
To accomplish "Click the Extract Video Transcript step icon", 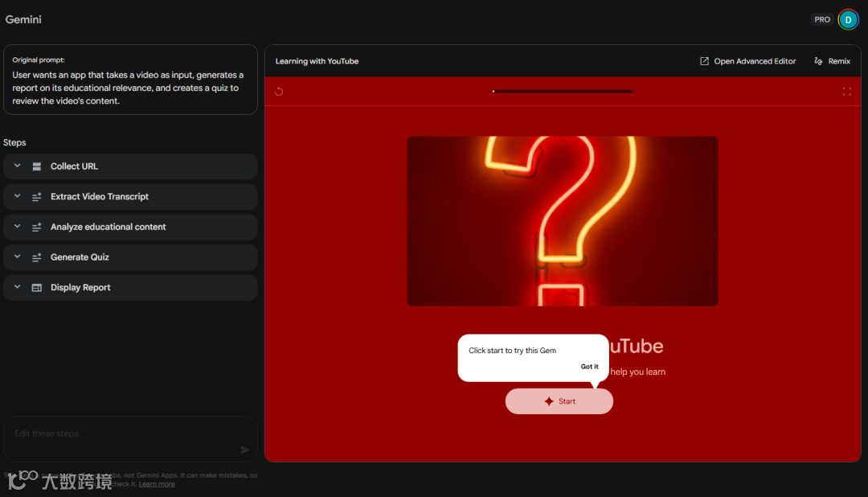I will [x=36, y=197].
